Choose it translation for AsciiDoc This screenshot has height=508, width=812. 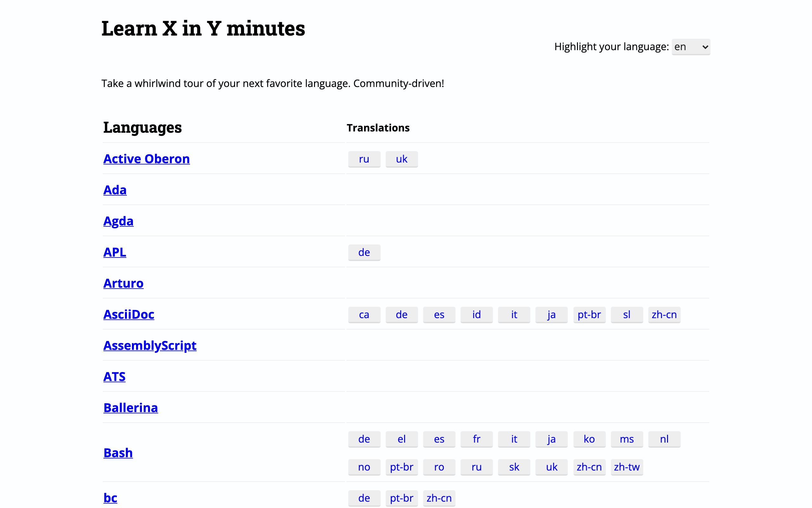point(514,314)
